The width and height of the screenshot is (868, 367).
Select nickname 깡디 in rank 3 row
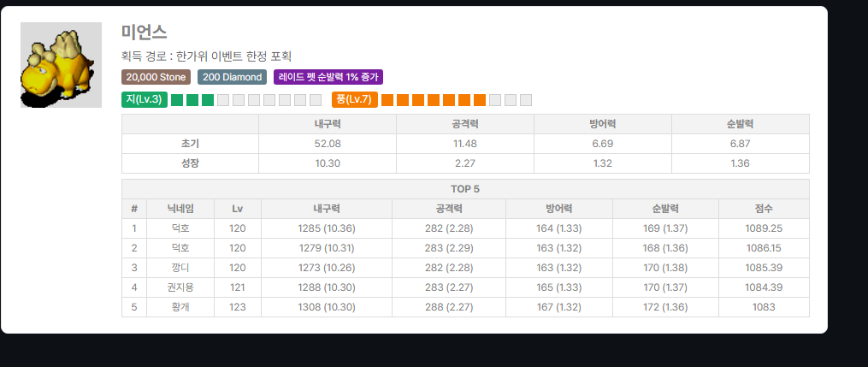point(180,268)
